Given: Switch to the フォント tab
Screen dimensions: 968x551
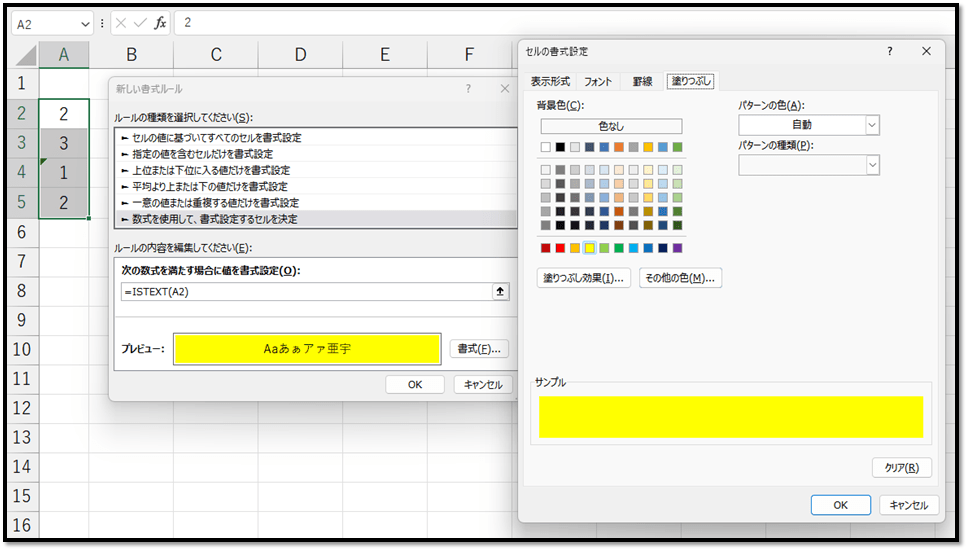Looking at the screenshot, I should point(598,82).
